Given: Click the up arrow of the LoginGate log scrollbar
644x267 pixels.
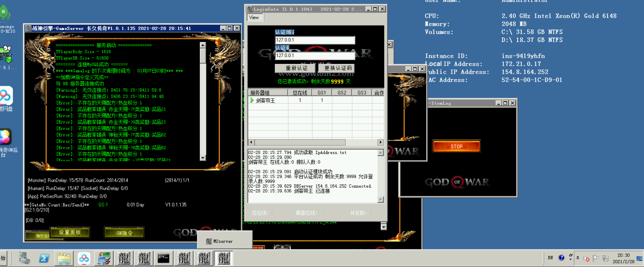Looking at the screenshot, I should [381, 153].
